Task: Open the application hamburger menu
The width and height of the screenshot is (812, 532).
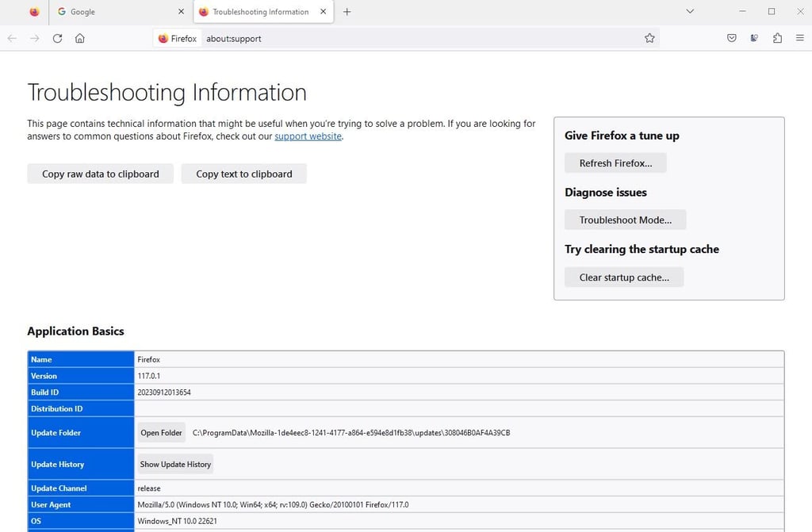Action: [799, 38]
